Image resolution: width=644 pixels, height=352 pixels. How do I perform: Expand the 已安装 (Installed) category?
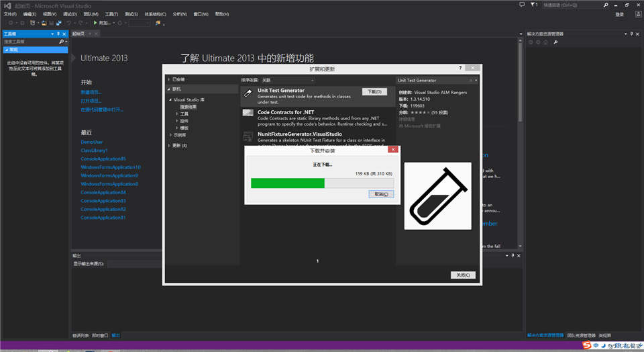click(169, 79)
